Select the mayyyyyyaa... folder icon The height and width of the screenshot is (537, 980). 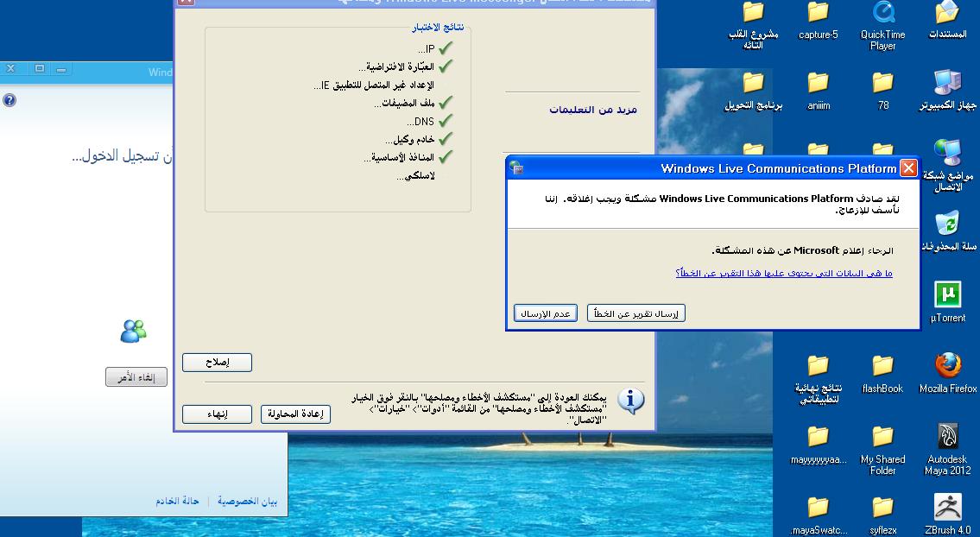point(819,445)
